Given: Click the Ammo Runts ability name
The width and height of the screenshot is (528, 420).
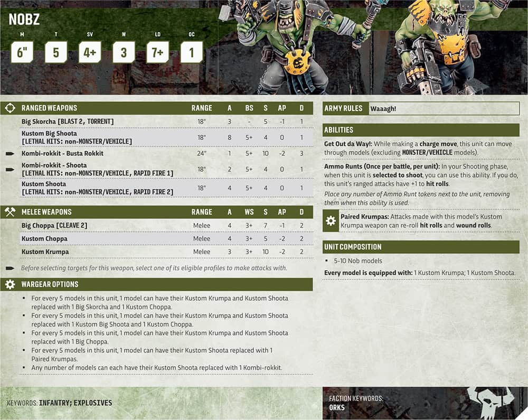Looking at the screenshot, I should (382, 166).
